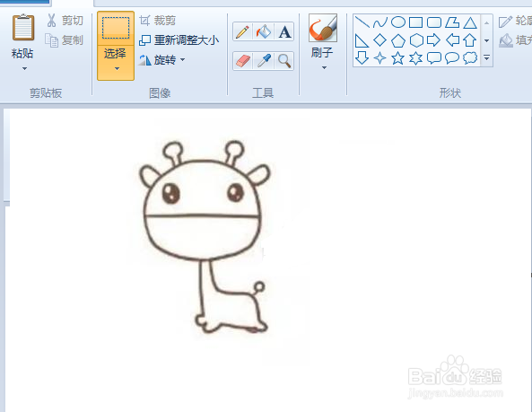Select the Oval callout shape
Screen dimensions: 532x412
coord(452,58)
